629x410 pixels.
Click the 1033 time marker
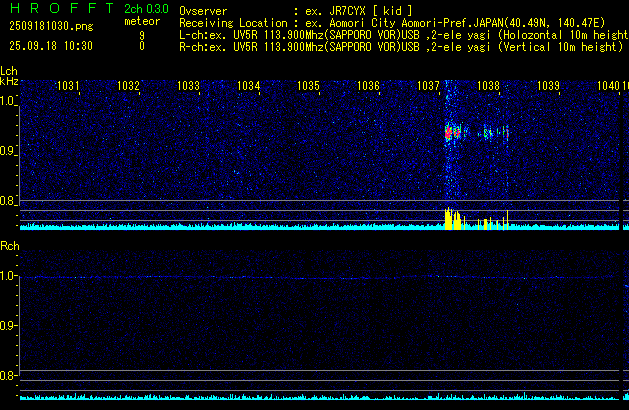point(188,86)
